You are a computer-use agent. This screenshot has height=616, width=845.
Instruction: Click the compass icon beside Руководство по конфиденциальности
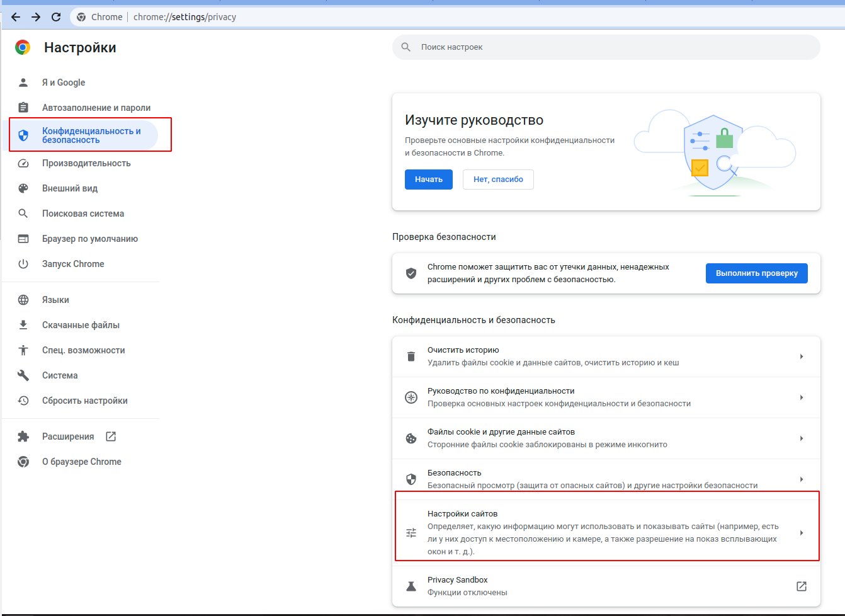pyautogui.click(x=411, y=397)
